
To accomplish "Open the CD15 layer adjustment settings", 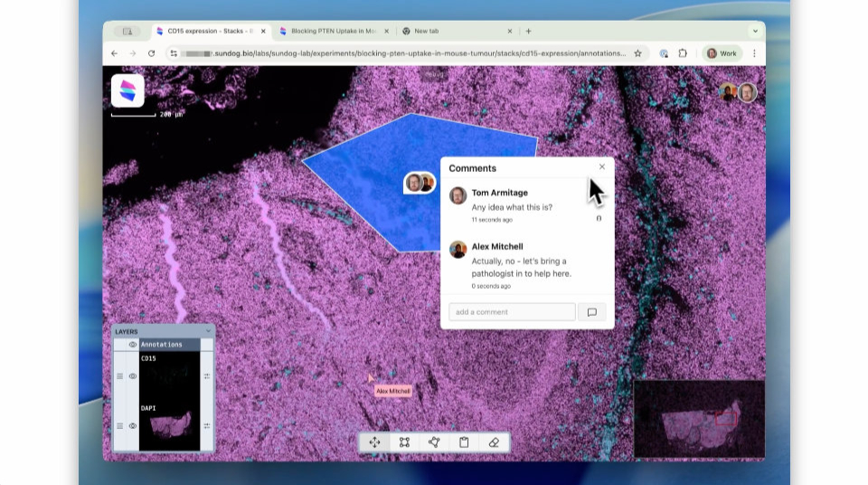I will 207,376.
